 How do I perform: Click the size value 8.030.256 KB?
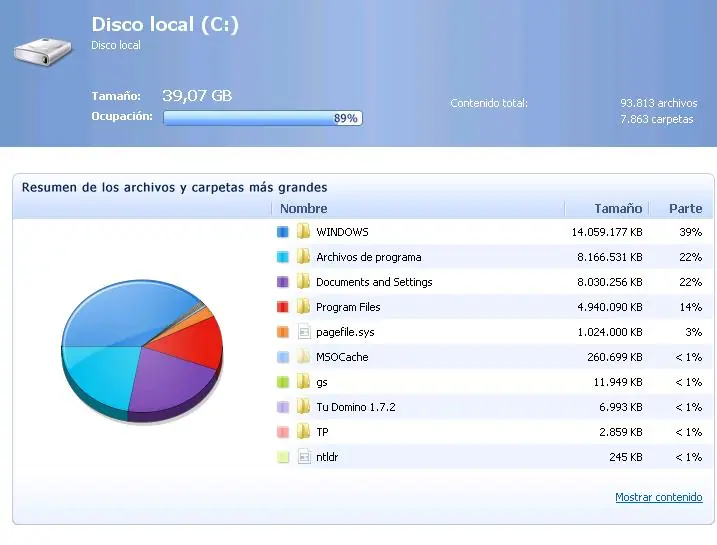click(610, 282)
